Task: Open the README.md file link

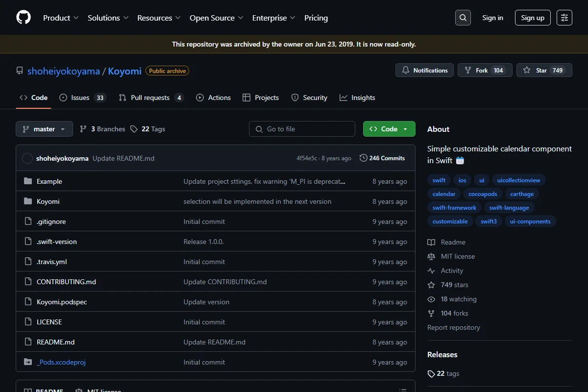Action: tap(55, 342)
